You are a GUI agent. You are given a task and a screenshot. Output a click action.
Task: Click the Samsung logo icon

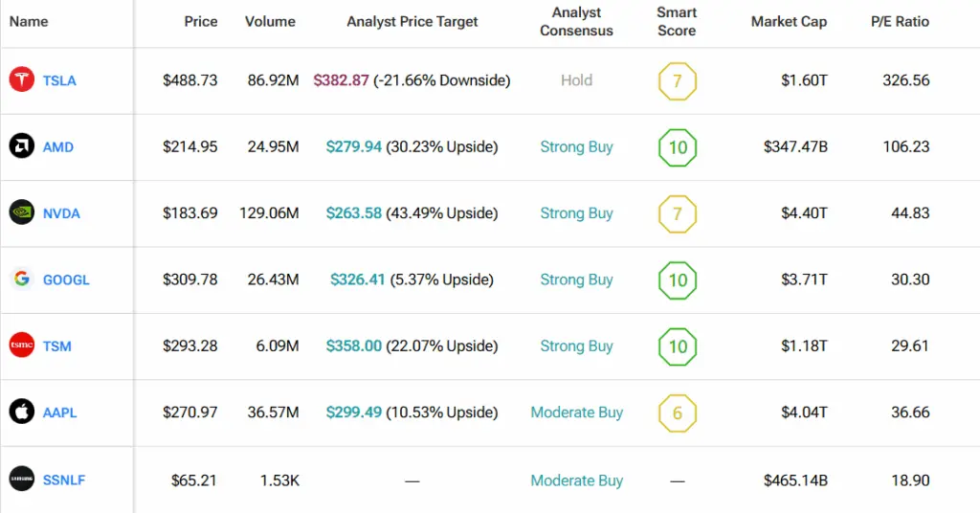pos(22,480)
